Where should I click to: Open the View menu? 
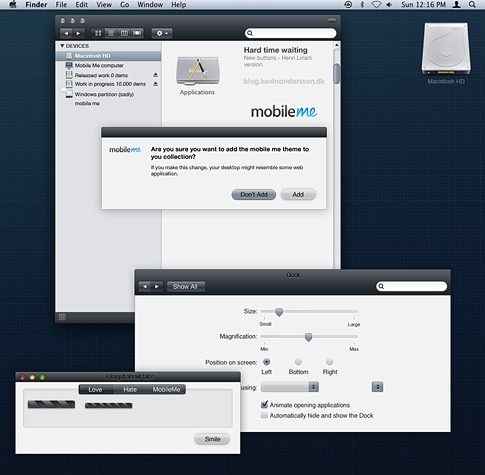coord(104,5)
